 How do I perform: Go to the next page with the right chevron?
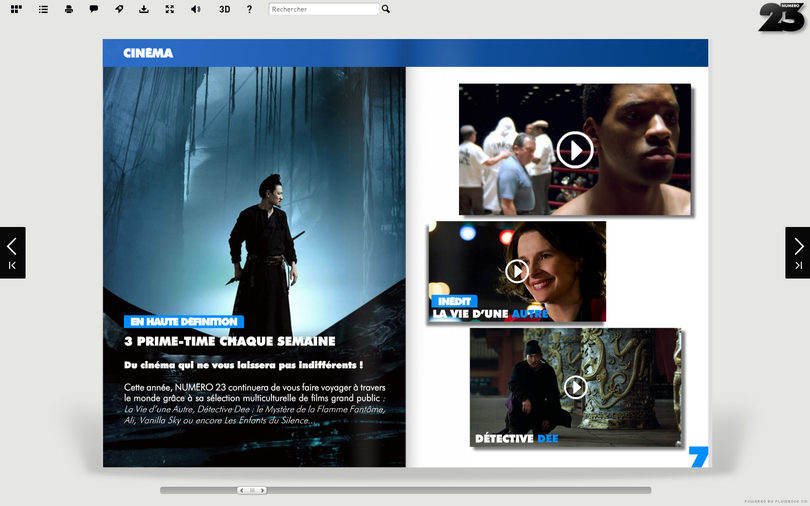pyautogui.click(x=798, y=246)
